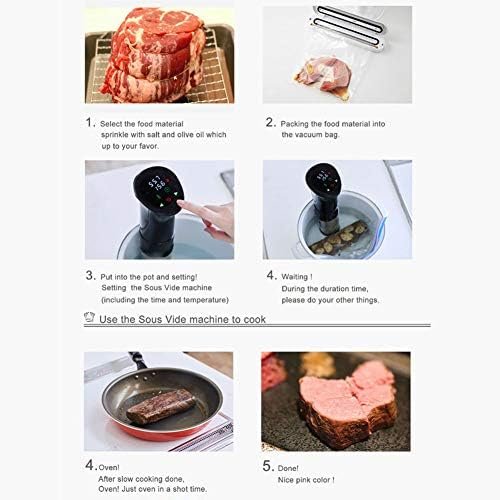Click the large step number 1
This screenshot has height=500, width=500.
90,122
